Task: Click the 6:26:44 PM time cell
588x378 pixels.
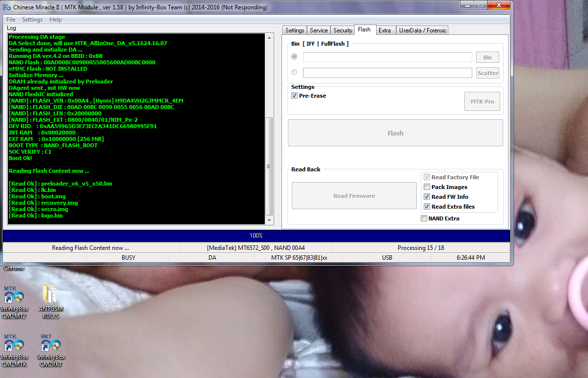Action: 471,258
